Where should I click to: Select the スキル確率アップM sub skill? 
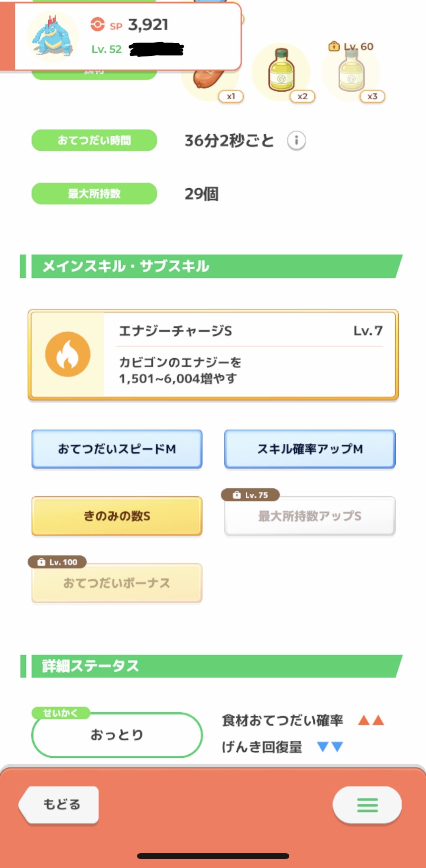(x=310, y=449)
